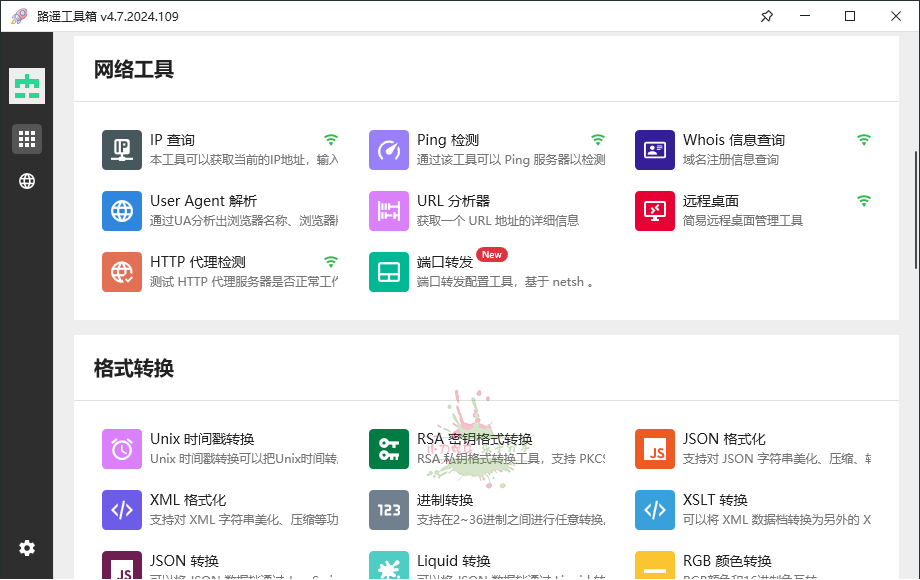Click the pin icon in the title bar
This screenshot has width=920, height=580.
pyautogui.click(x=767, y=16)
